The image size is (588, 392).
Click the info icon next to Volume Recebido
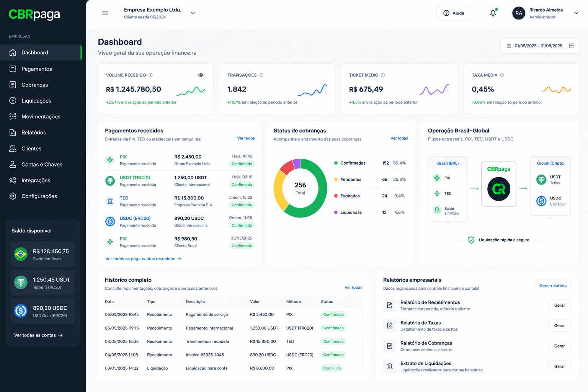(x=150, y=75)
